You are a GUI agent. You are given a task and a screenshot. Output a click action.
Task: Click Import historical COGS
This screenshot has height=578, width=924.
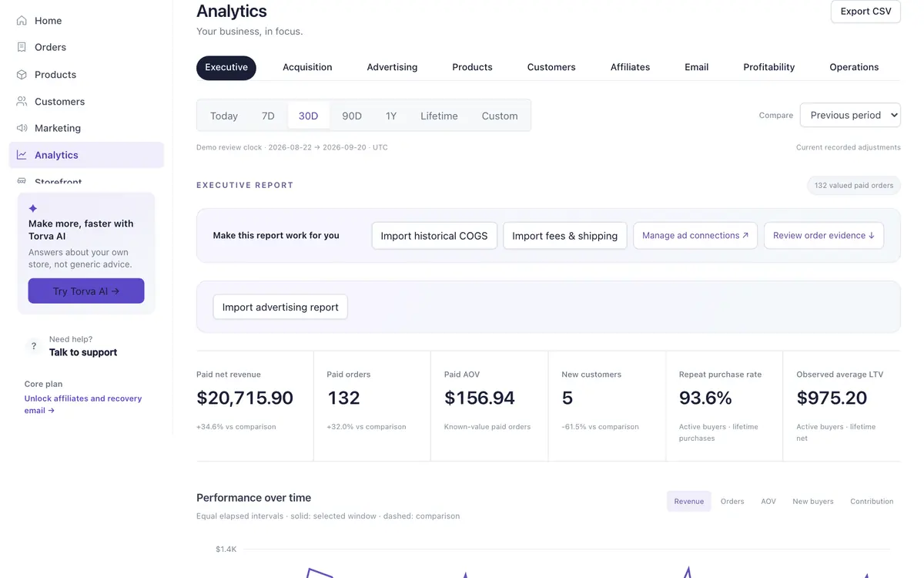[x=434, y=236]
